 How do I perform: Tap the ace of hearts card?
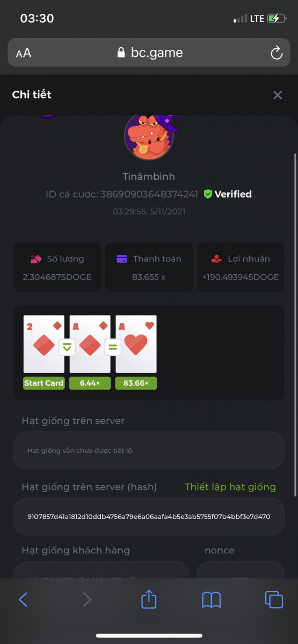[x=136, y=345]
